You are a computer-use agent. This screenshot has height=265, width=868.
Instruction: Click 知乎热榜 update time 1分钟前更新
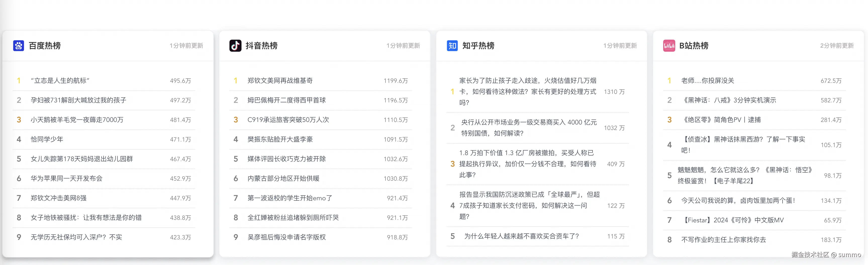pyautogui.click(x=620, y=46)
